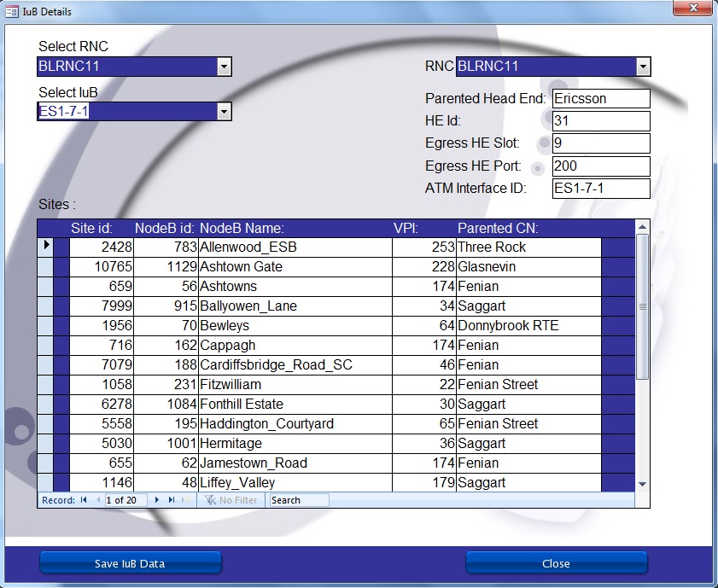This screenshot has width=718, height=588.
Task: Jump to last record in navigator
Action: tap(172, 500)
